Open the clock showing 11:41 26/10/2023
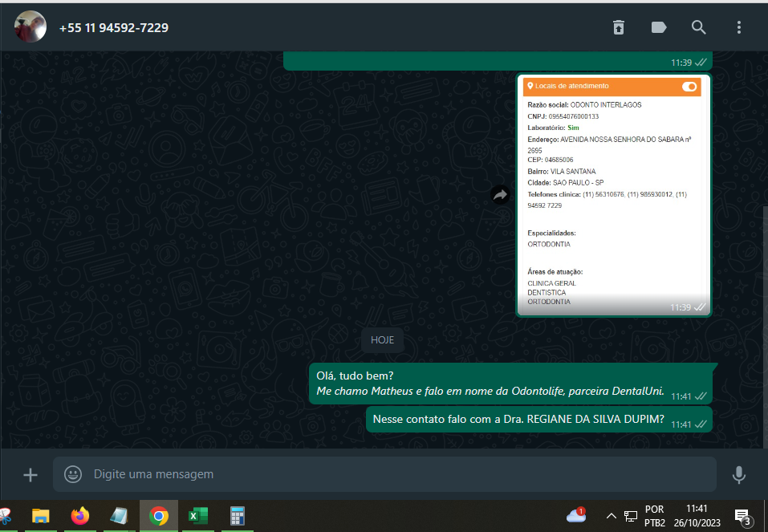768x532 pixels. [x=697, y=516]
